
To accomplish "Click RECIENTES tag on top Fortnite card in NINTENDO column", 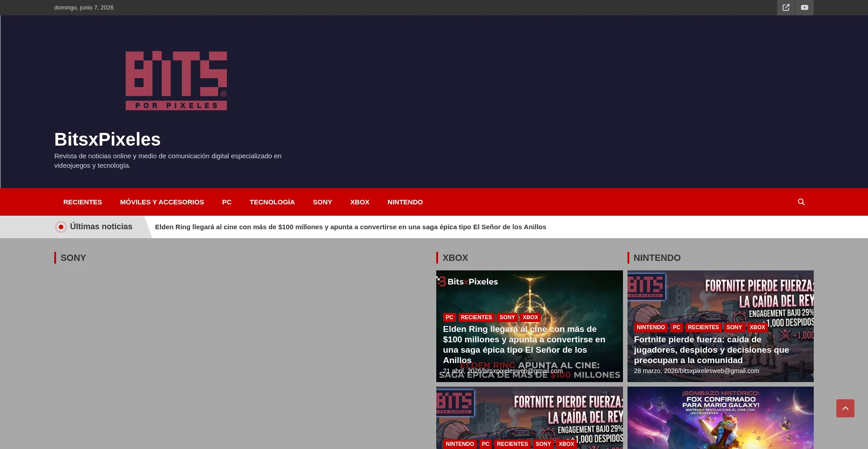I will pyautogui.click(x=703, y=327).
